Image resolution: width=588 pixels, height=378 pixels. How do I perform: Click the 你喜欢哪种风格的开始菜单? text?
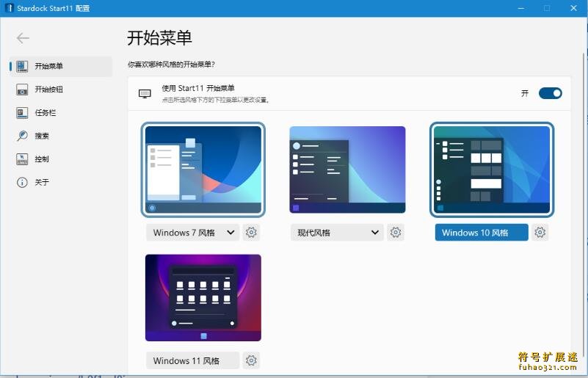pyautogui.click(x=171, y=65)
